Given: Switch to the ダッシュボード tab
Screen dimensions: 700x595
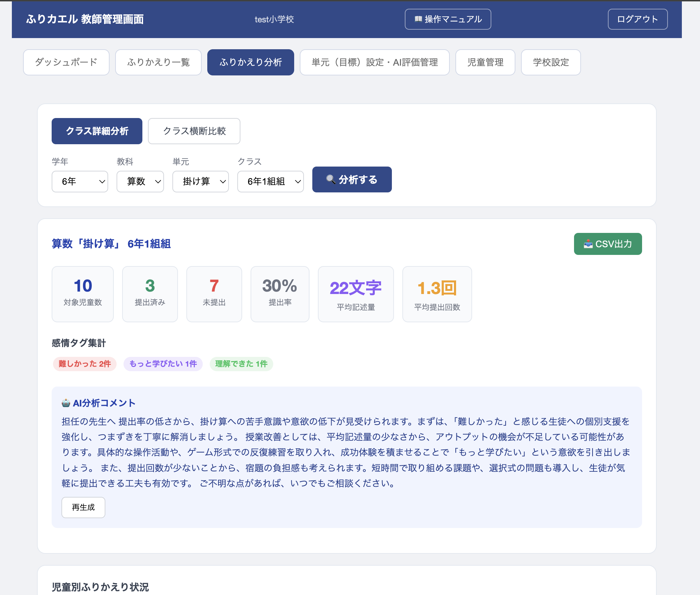Looking at the screenshot, I should click(x=66, y=62).
